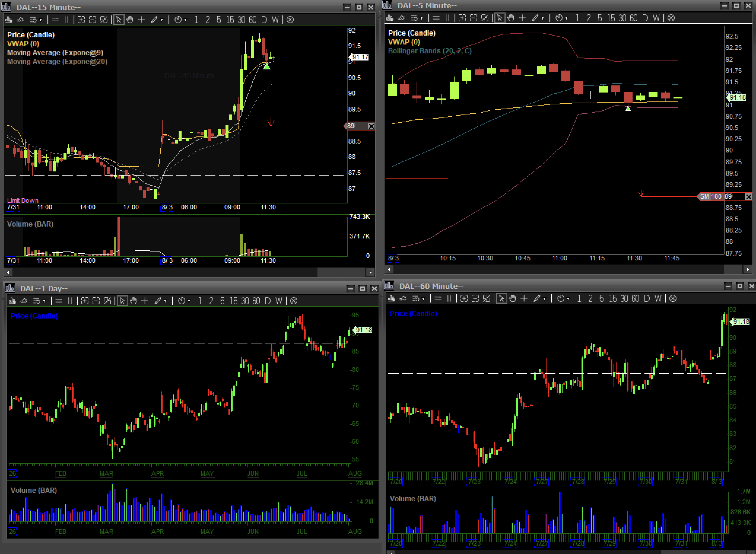Expand pencil tool dropdown arrow in 60 Minute toolbar
Screen dimensions: 756x554
pos(544,299)
